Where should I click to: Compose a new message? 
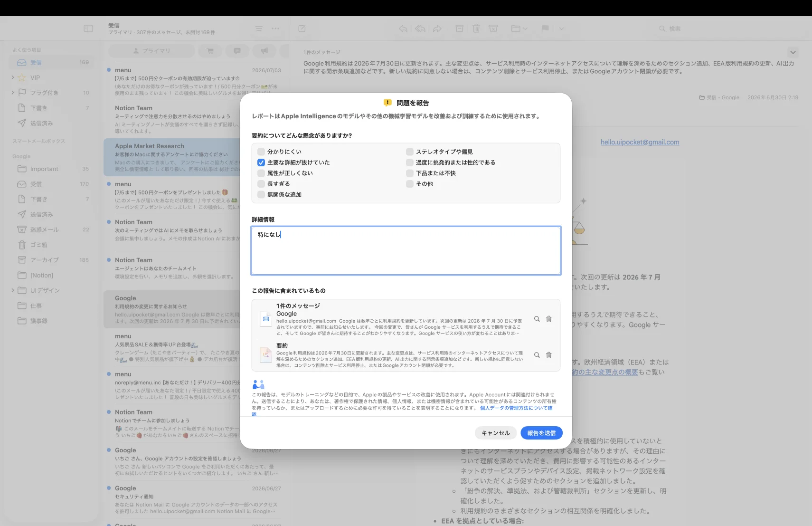click(x=302, y=29)
